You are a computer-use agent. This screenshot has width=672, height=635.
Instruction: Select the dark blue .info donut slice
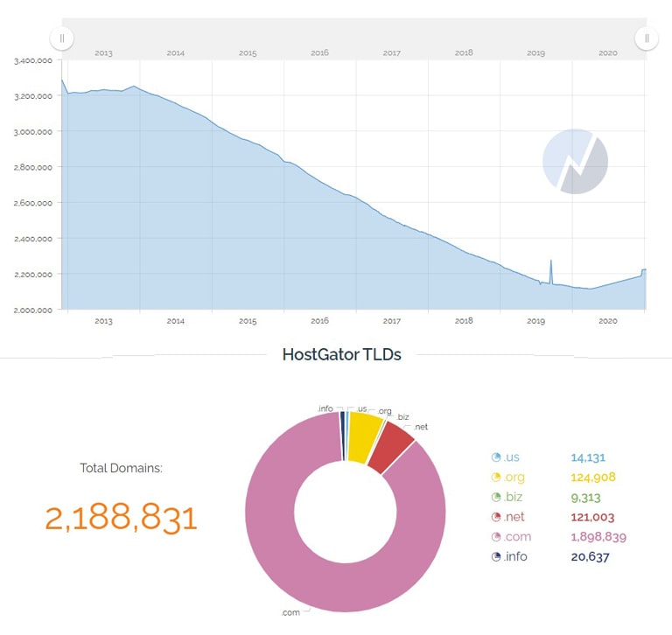point(342,436)
